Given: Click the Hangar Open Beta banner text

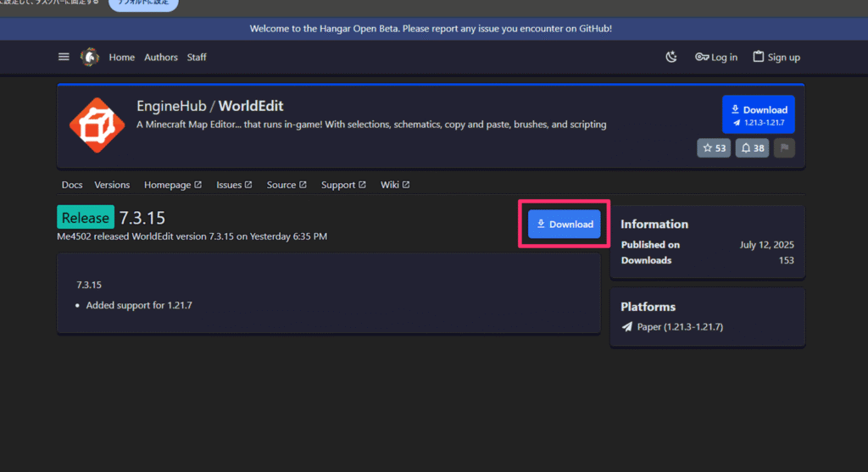Looking at the screenshot, I should pos(431,29).
